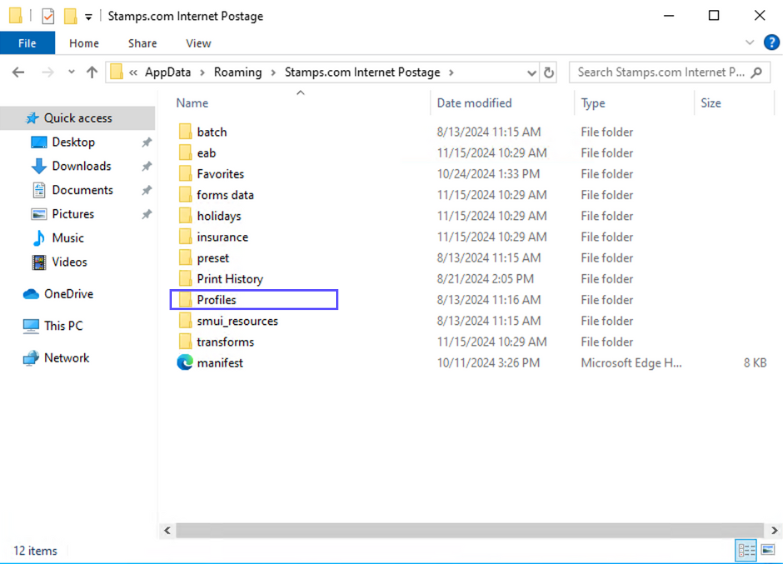This screenshot has width=783, height=564.
Task: Click the Profiles folder icon
Action: (x=185, y=300)
